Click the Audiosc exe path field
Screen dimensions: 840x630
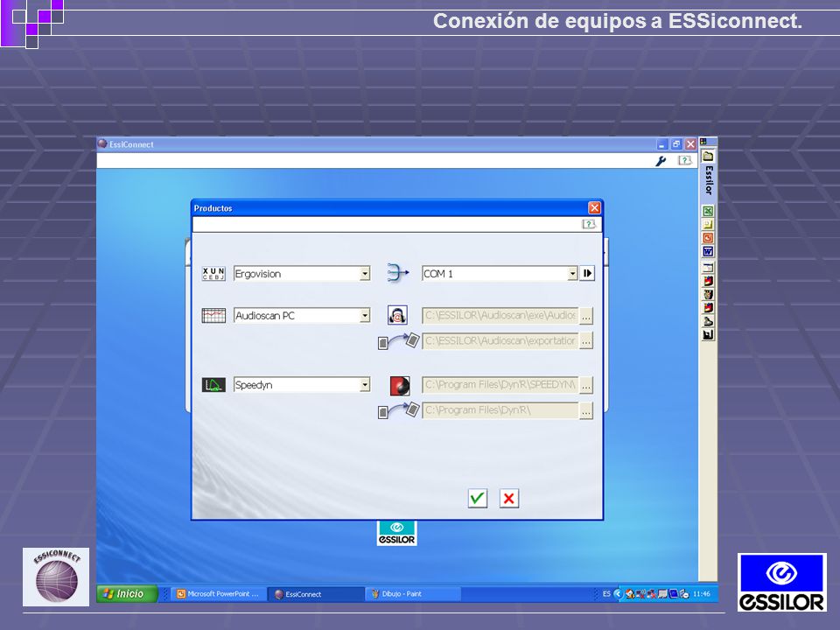[x=500, y=316]
